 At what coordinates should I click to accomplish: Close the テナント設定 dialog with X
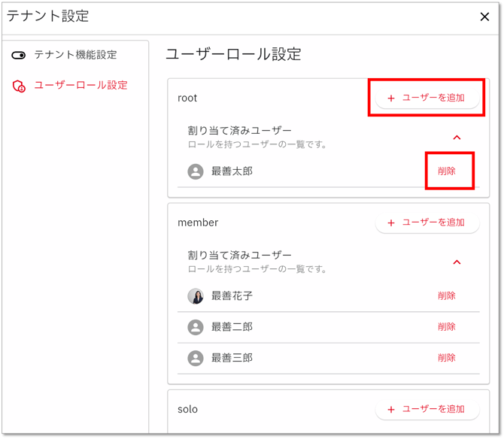(484, 17)
